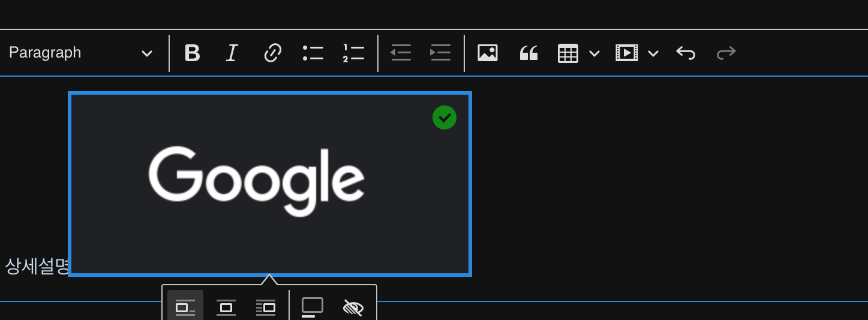Open the Paragraph heading dropdown
Screen dimensions: 868x320
pyautogui.click(x=81, y=53)
